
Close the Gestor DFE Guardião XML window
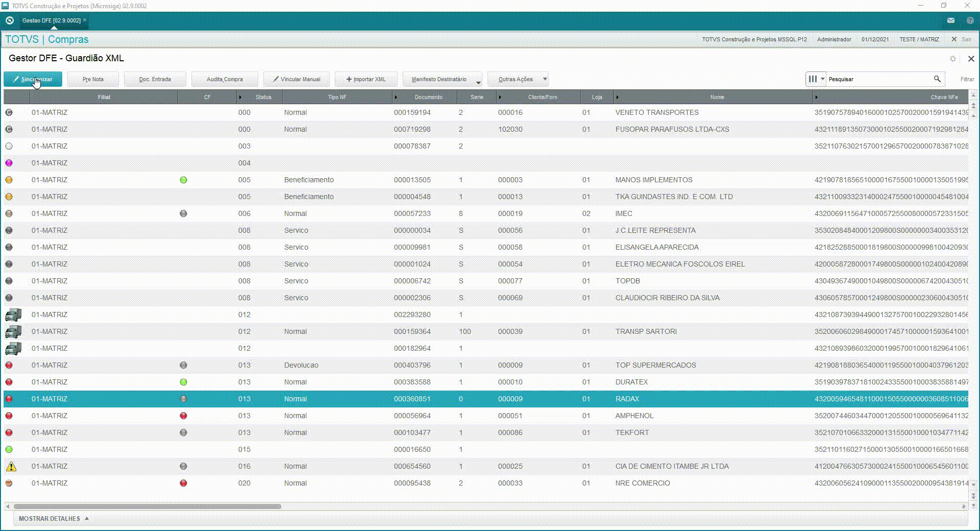click(x=971, y=59)
